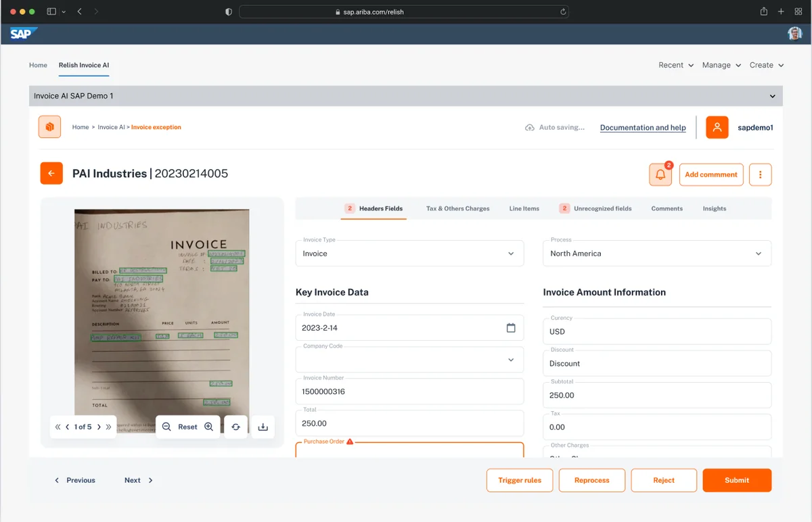Expand the Recent menu

(x=676, y=65)
